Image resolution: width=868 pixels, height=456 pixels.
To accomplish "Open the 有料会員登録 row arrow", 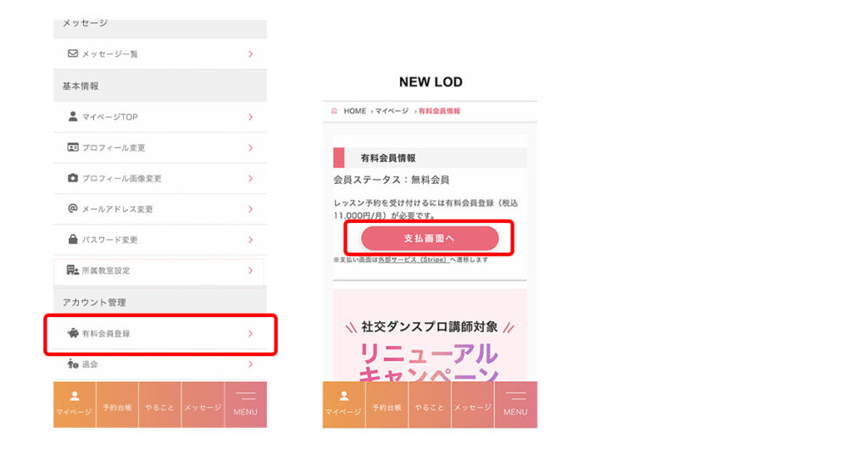I will tap(250, 333).
